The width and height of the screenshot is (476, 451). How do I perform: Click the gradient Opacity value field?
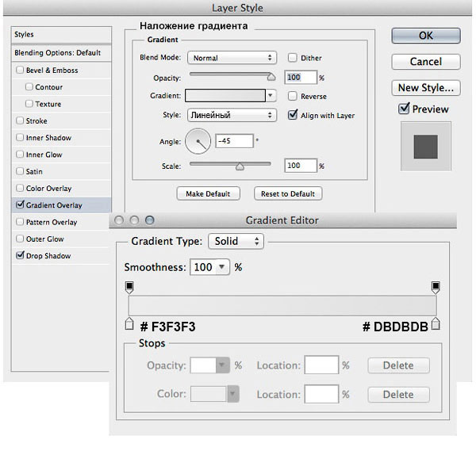point(301,78)
